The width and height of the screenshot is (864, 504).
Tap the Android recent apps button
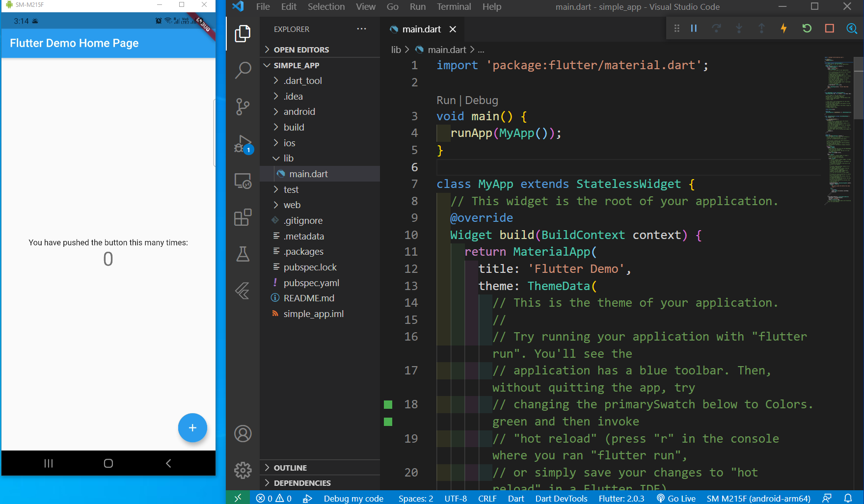[49, 463]
